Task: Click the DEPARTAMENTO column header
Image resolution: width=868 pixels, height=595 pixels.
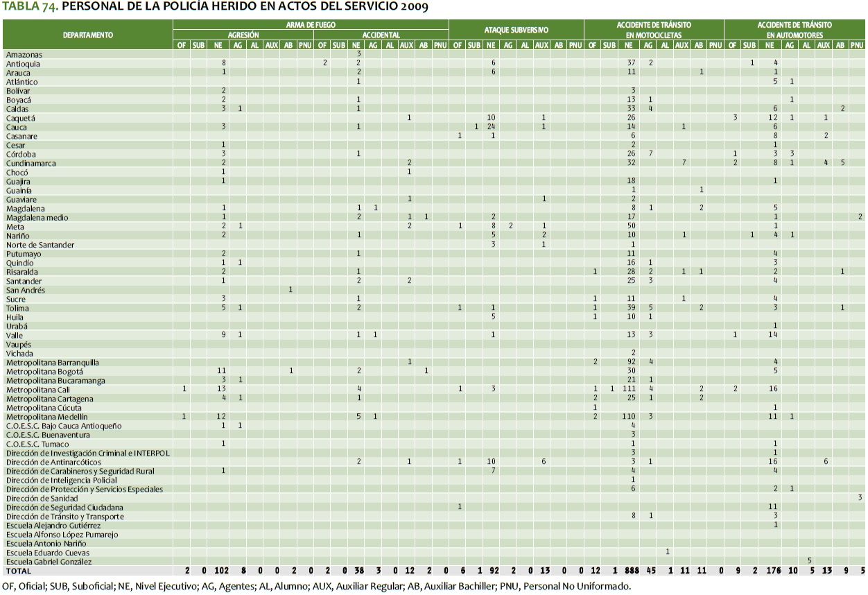Action: pyautogui.click(x=87, y=35)
